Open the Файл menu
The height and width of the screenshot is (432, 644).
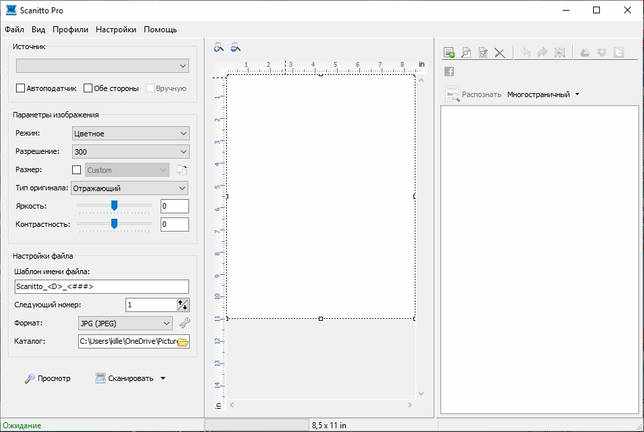pyautogui.click(x=14, y=30)
